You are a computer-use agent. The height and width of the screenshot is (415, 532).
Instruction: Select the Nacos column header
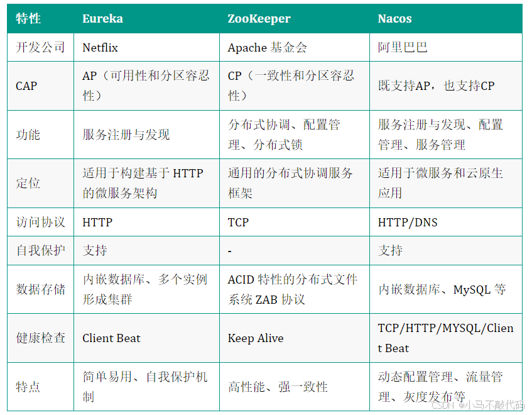pos(446,19)
